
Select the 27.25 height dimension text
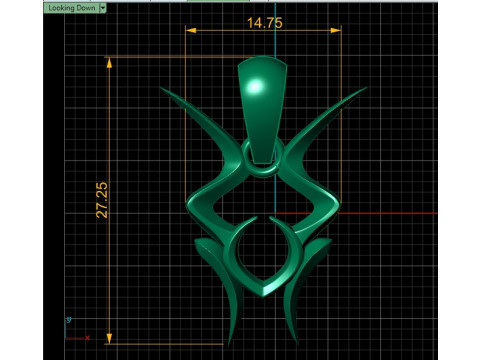[102, 200]
